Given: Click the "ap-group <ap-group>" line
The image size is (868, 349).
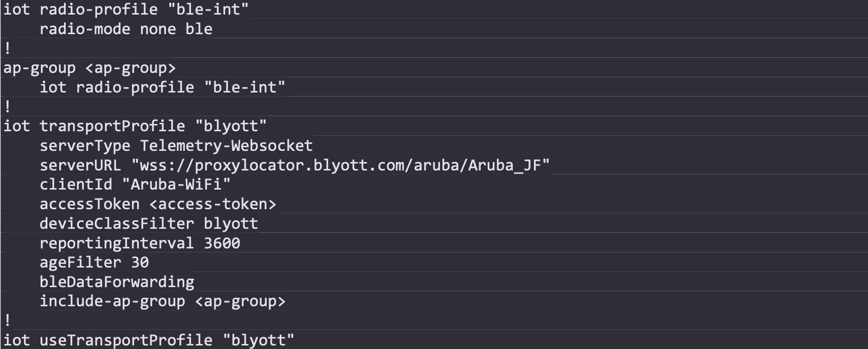Looking at the screenshot, I should [89, 68].
